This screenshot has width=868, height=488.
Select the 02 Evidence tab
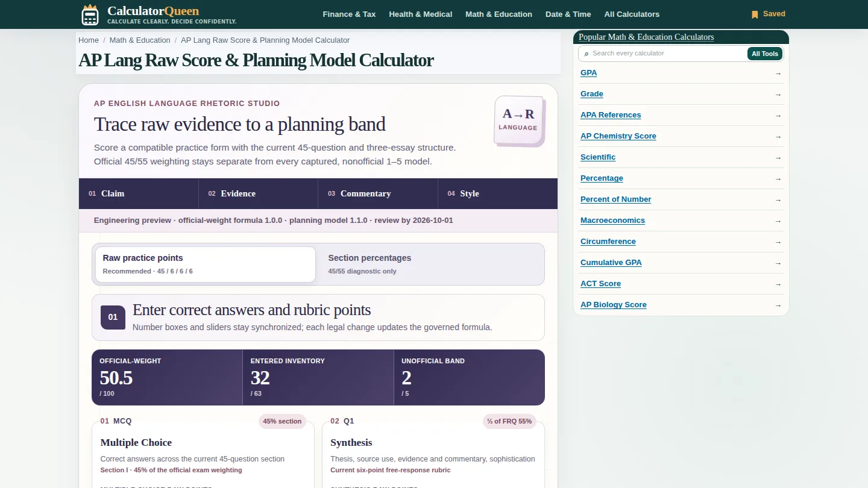pos(258,193)
